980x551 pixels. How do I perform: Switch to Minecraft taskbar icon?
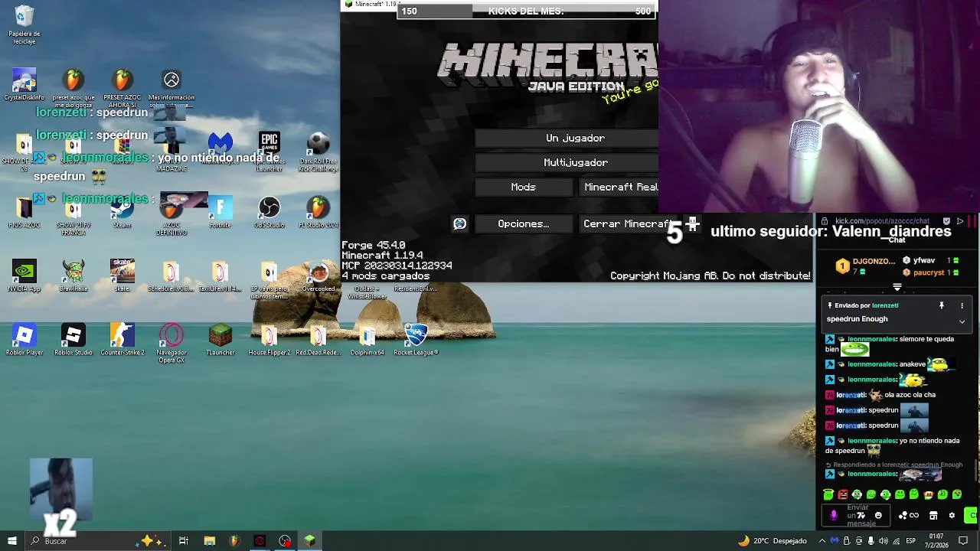[309, 541]
